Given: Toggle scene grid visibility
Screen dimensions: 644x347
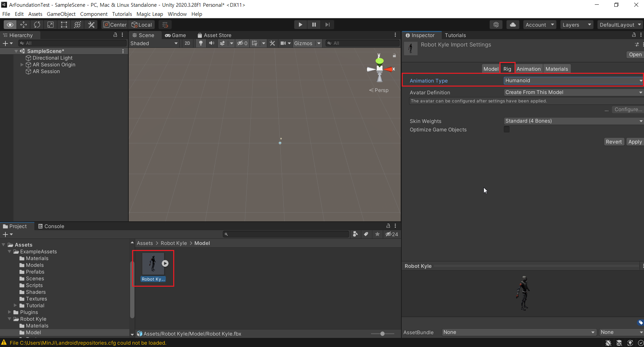Looking at the screenshot, I should click(254, 43).
